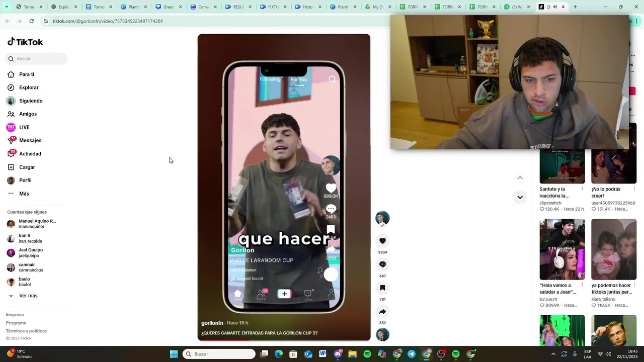
Task: Bookmark the video with 781 saves
Action: tap(382, 288)
